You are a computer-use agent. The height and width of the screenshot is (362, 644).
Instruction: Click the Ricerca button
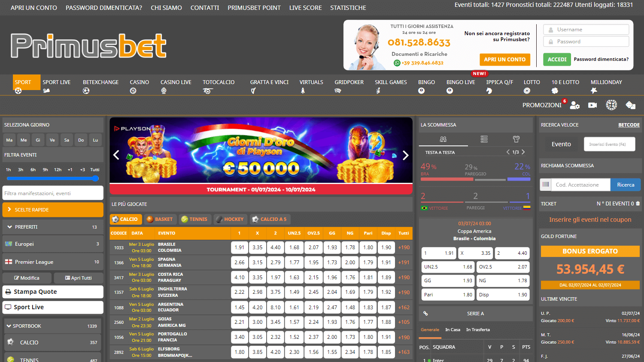tap(626, 184)
